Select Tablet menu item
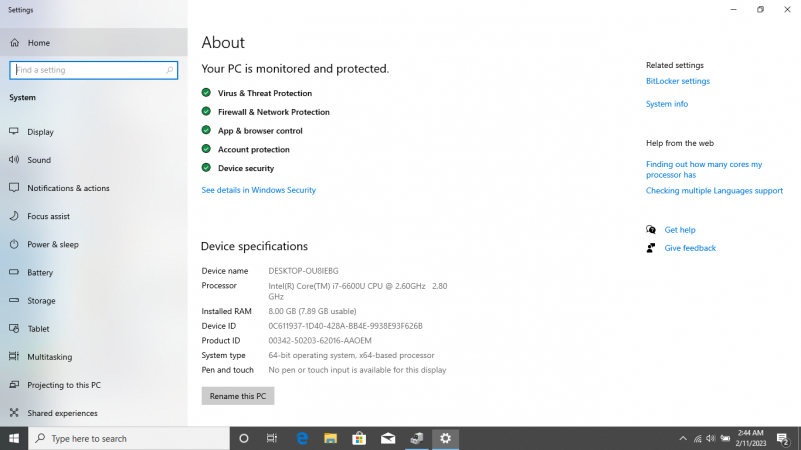 [93, 328]
